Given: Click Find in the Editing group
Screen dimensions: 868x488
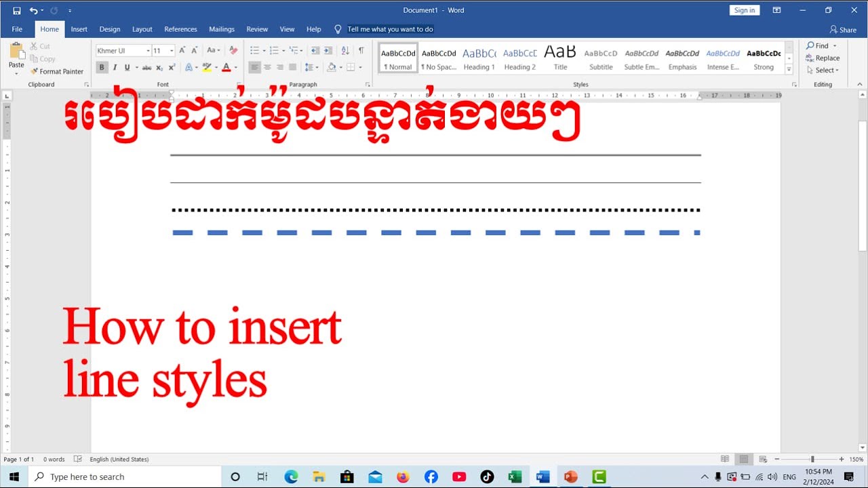Looking at the screenshot, I should pos(817,46).
